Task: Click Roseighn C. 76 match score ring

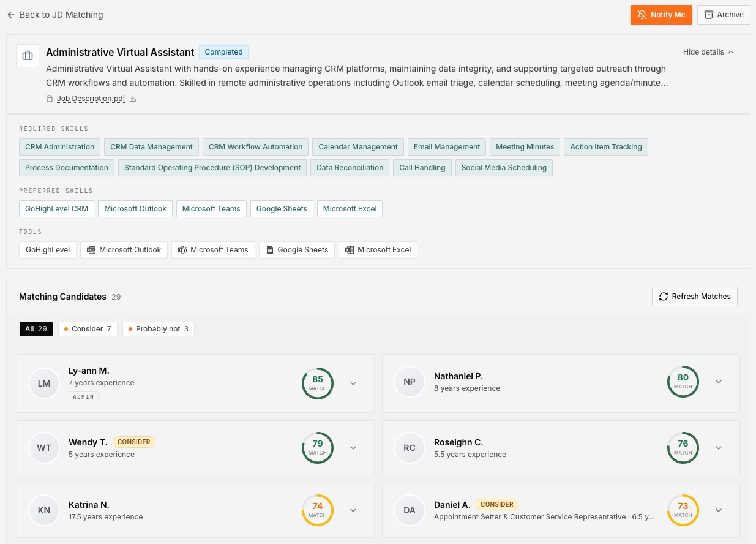Action: [x=683, y=448]
